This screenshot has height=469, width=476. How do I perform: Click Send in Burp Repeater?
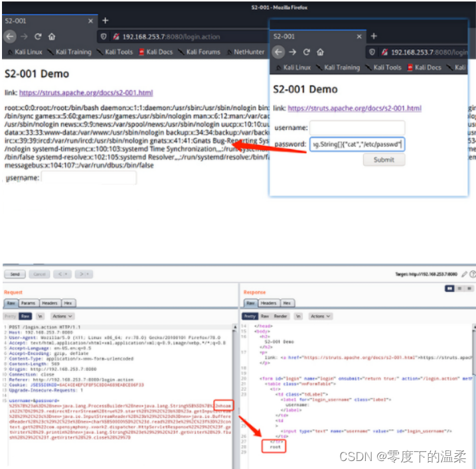(15, 274)
